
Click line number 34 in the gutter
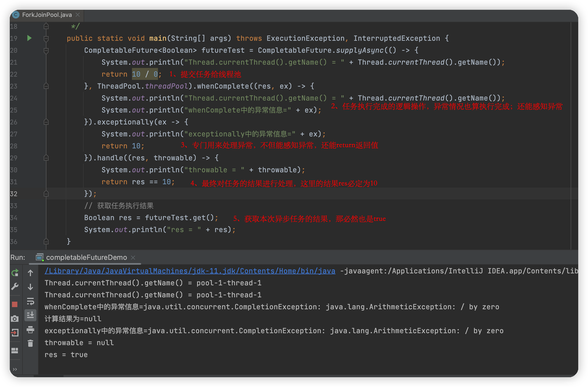click(14, 218)
